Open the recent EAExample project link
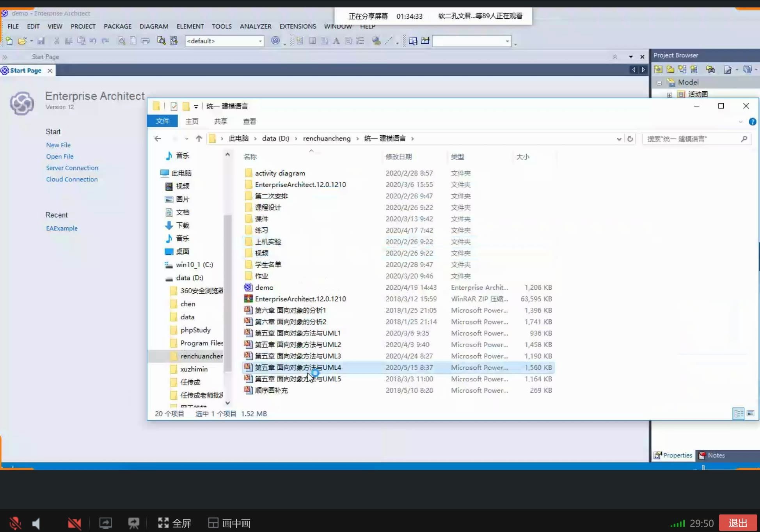760x532 pixels. (x=62, y=228)
